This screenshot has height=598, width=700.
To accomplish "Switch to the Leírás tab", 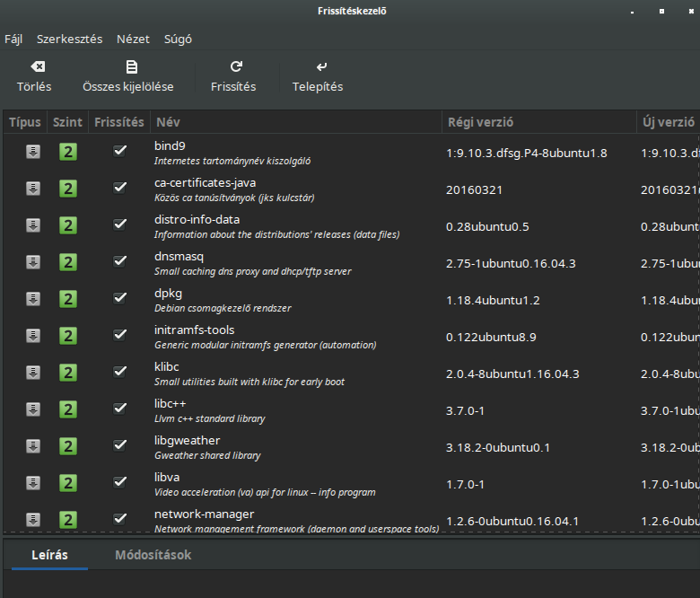I will pos(49,555).
